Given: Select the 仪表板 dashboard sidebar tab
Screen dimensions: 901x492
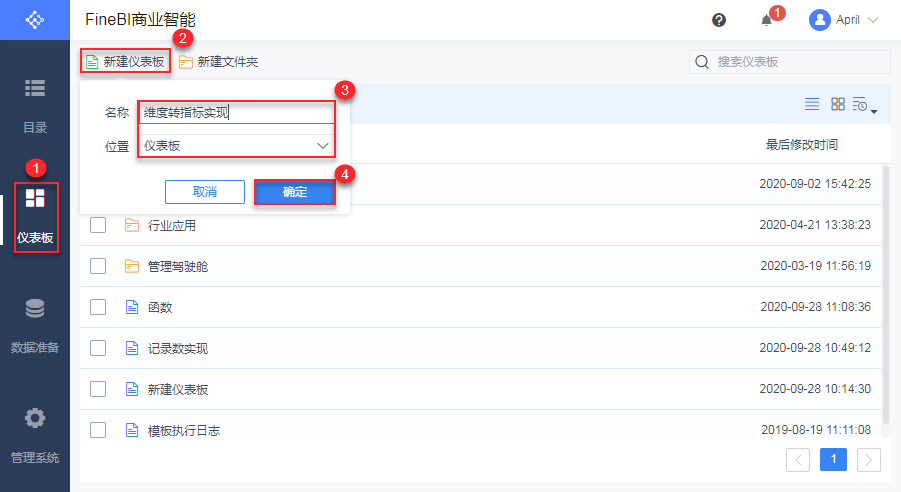Looking at the screenshot, I should [x=35, y=217].
